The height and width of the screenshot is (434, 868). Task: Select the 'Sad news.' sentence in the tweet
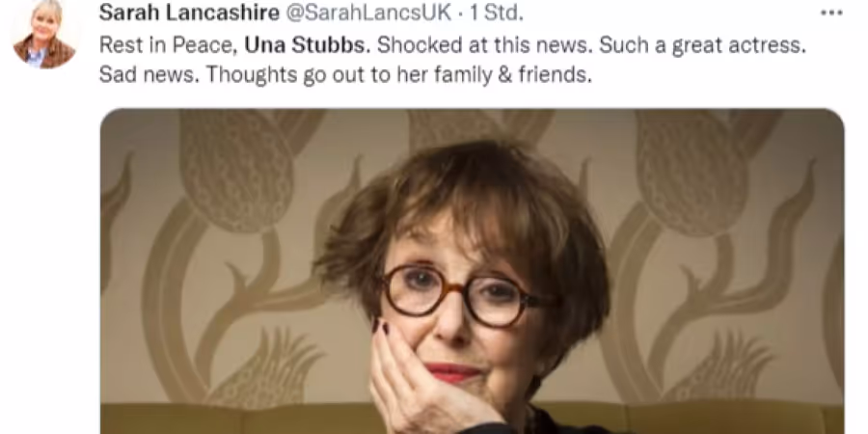[x=149, y=75]
